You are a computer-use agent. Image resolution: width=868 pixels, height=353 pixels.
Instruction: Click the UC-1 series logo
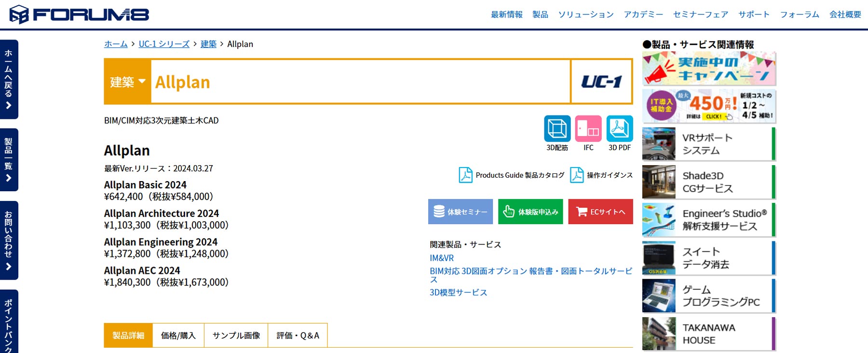[x=602, y=82]
